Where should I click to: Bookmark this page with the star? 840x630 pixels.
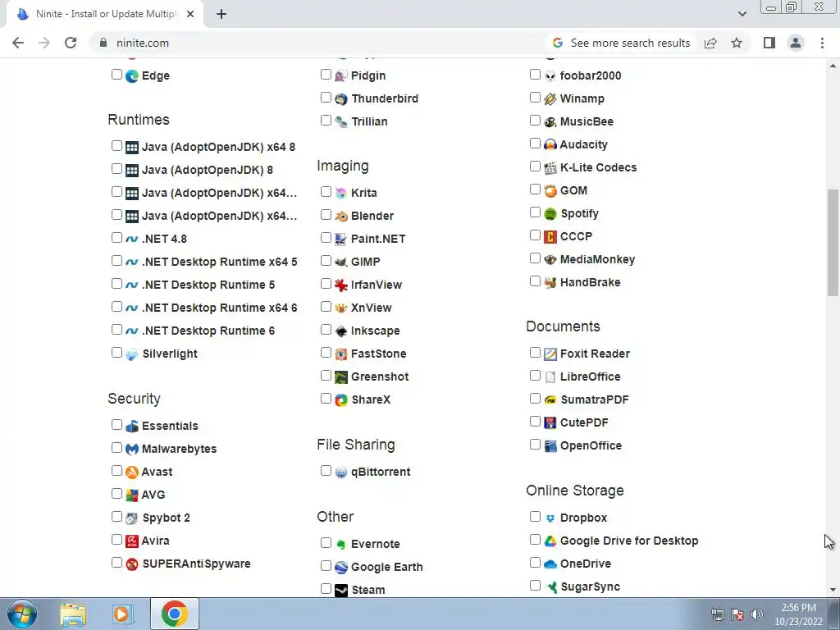click(x=737, y=43)
